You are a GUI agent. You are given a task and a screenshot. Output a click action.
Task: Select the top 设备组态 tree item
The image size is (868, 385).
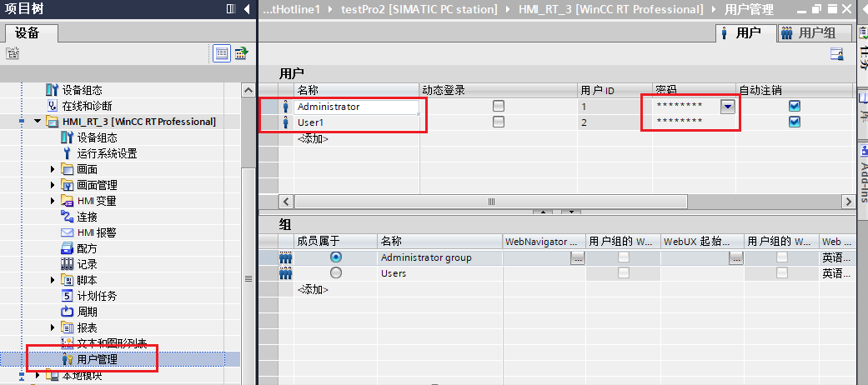point(82,90)
